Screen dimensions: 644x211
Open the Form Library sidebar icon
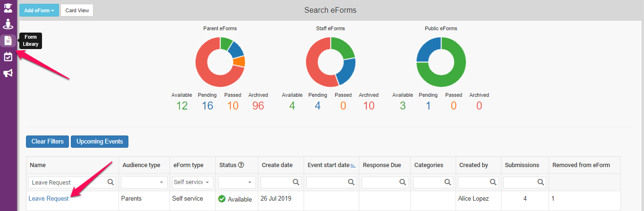click(8, 41)
